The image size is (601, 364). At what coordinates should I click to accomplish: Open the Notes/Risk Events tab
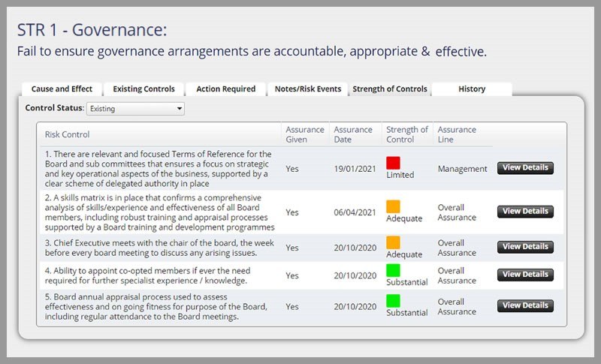tap(308, 89)
